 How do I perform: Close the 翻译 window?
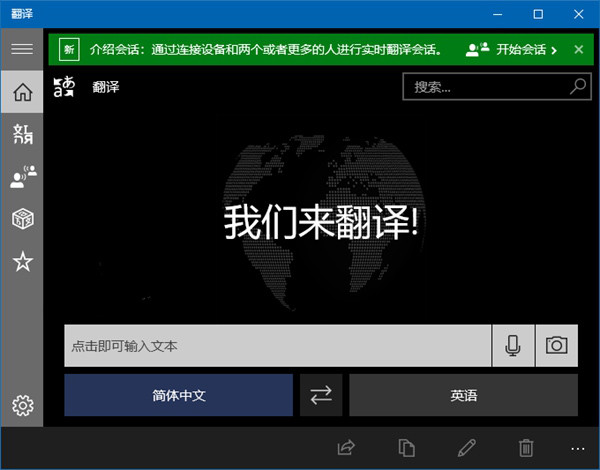pyautogui.click(x=579, y=14)
